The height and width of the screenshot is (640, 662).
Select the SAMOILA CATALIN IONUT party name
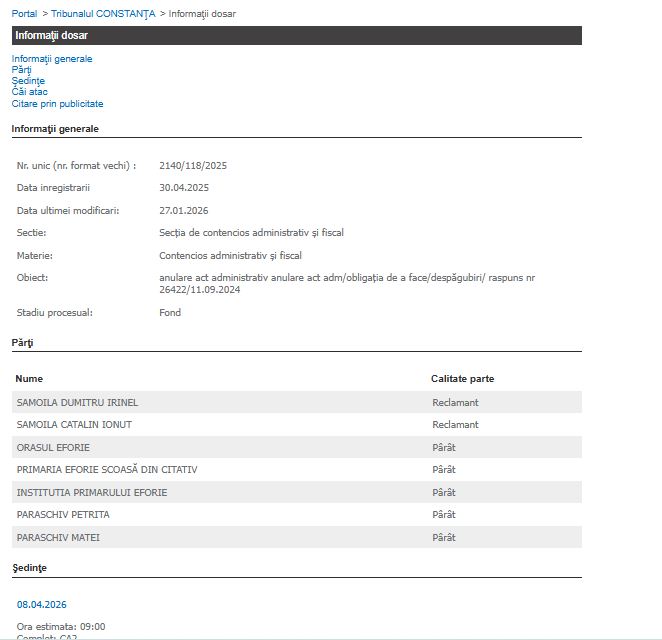pyautogui.click(x=74, y=425)
